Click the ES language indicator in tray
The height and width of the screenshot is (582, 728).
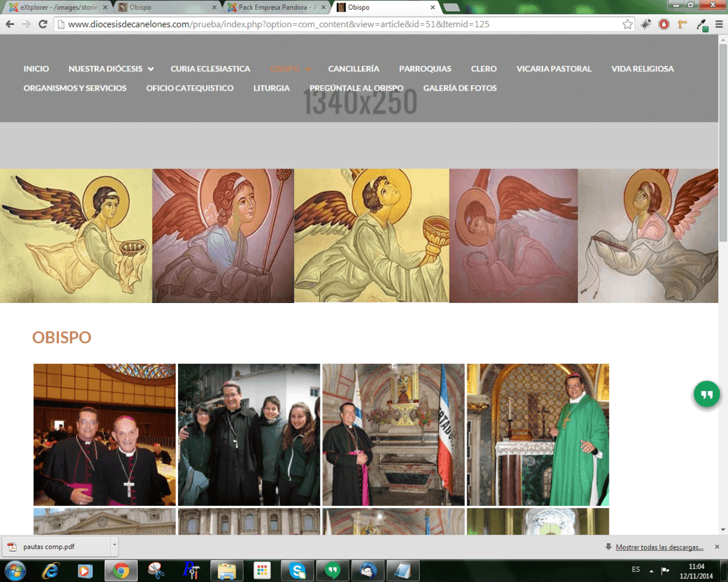tap(635, 569)
